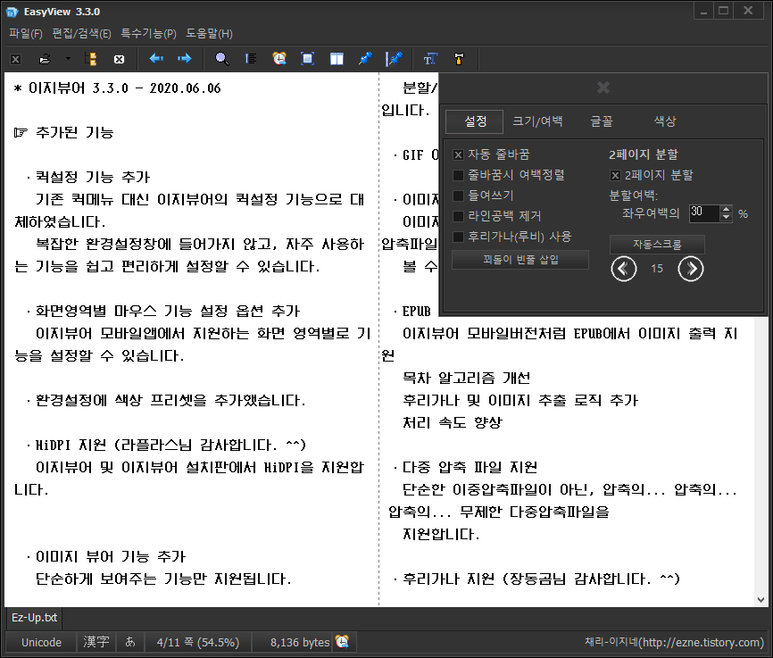Increment the margin percent stepper up arrow

[x=726, y=209]
